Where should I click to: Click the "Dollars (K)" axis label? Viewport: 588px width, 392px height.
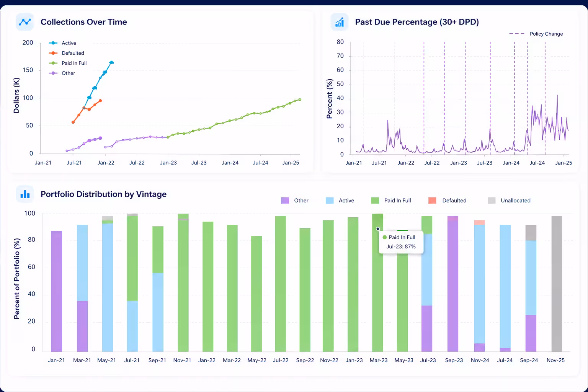16,96
